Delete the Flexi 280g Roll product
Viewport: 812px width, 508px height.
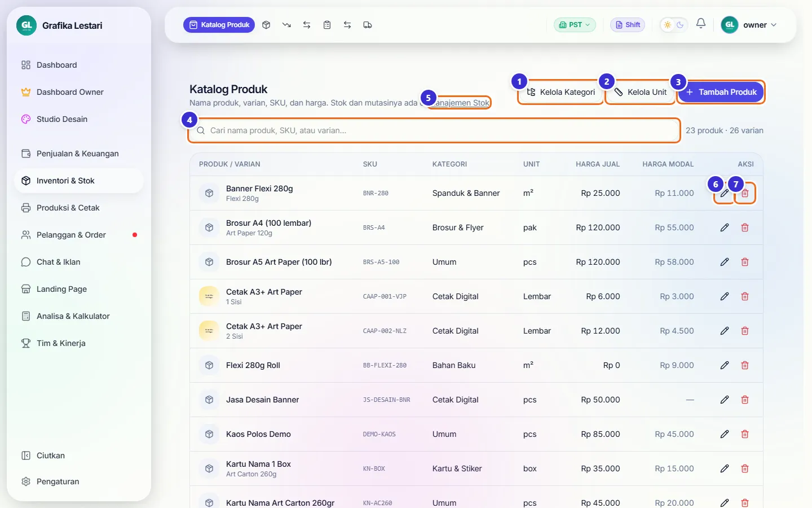(x=745, y=365)
